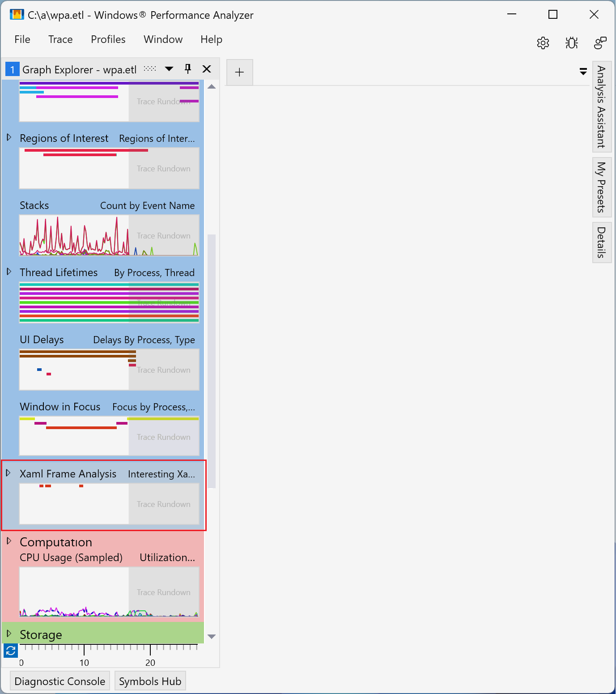Screen dimensions: 616x694
Task: Pin the Graph Explorer panel
Action: [187, 69]
